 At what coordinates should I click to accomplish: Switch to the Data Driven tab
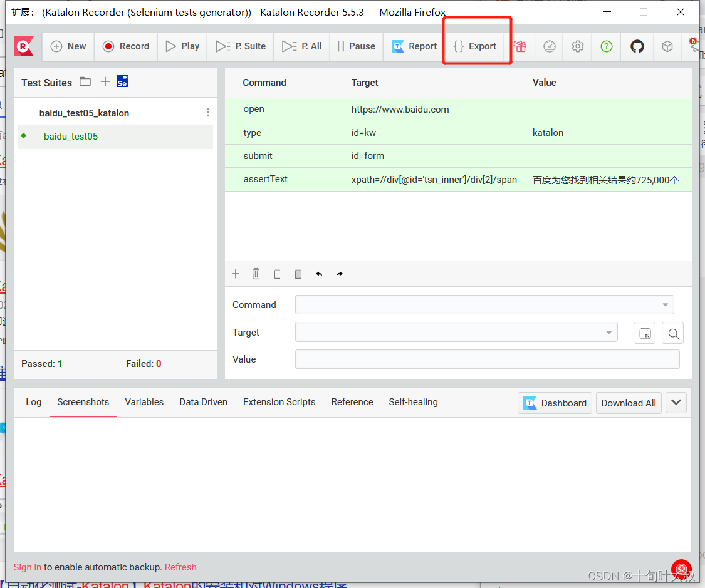pyautogui.click(x=203, y=403)
